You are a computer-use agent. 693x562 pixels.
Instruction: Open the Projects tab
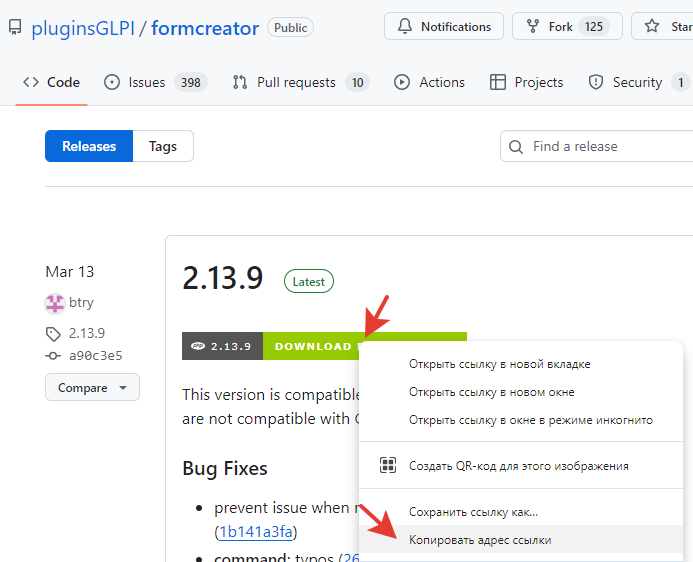(x=526, y=82)
